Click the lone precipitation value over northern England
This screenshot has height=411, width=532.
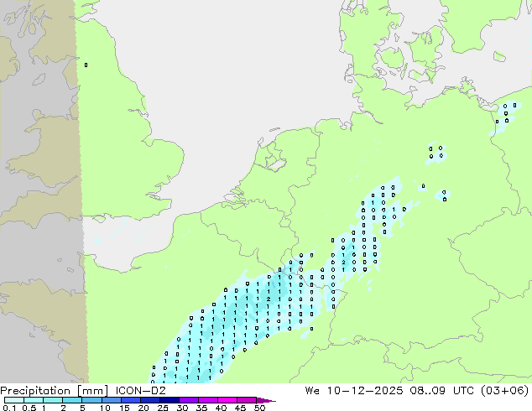coord(86,65)
